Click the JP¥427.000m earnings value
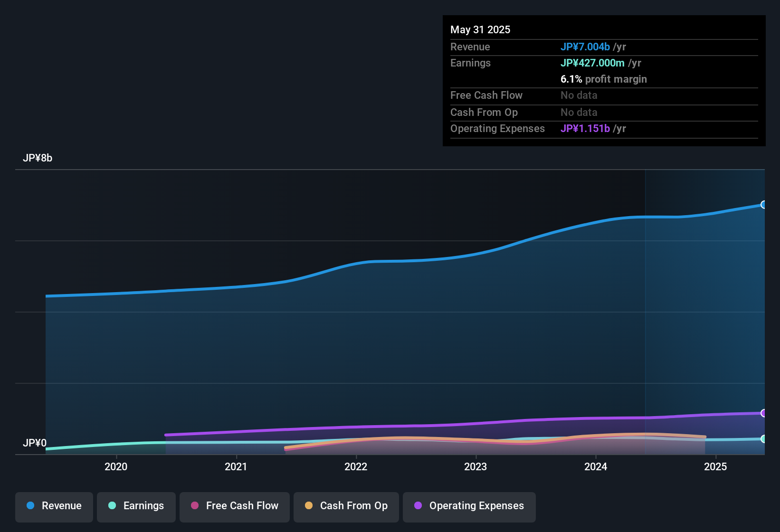780x532 pixels. [x=592, y=63]
